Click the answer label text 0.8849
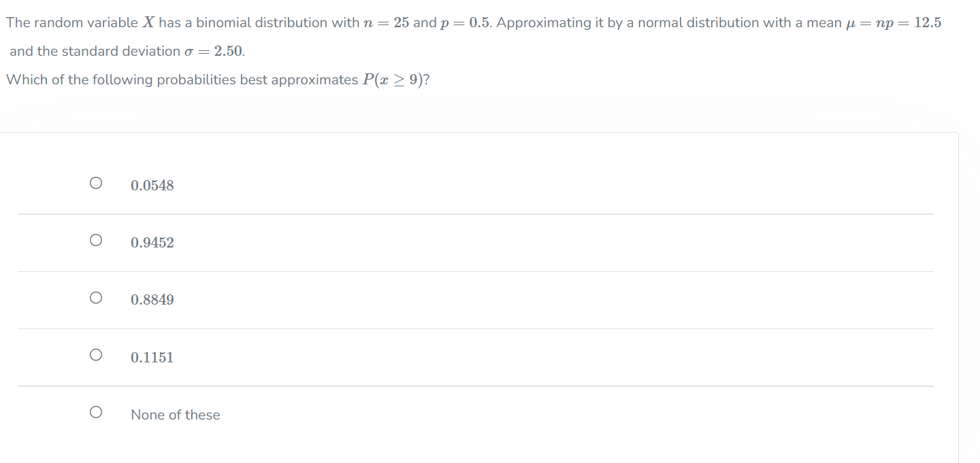980x463 pixels. tap(152, 299)
